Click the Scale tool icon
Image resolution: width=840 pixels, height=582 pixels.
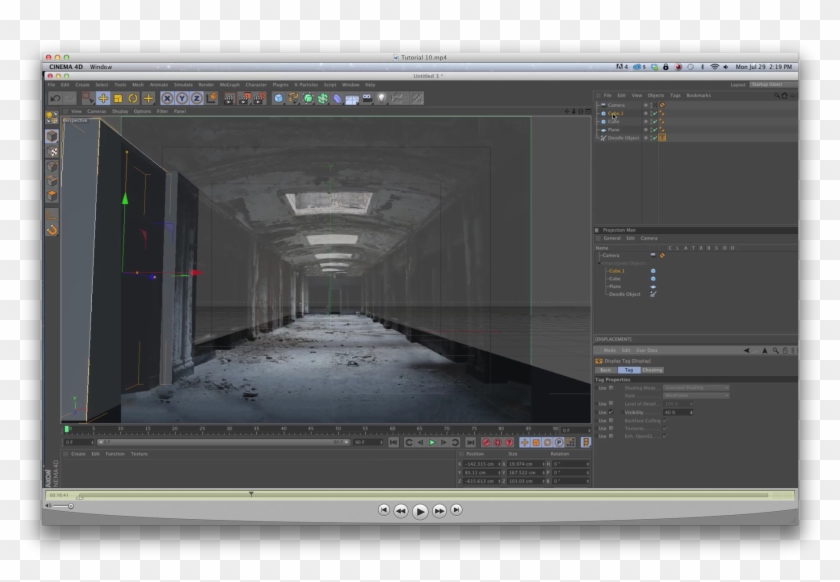click(x=118, y=98)
